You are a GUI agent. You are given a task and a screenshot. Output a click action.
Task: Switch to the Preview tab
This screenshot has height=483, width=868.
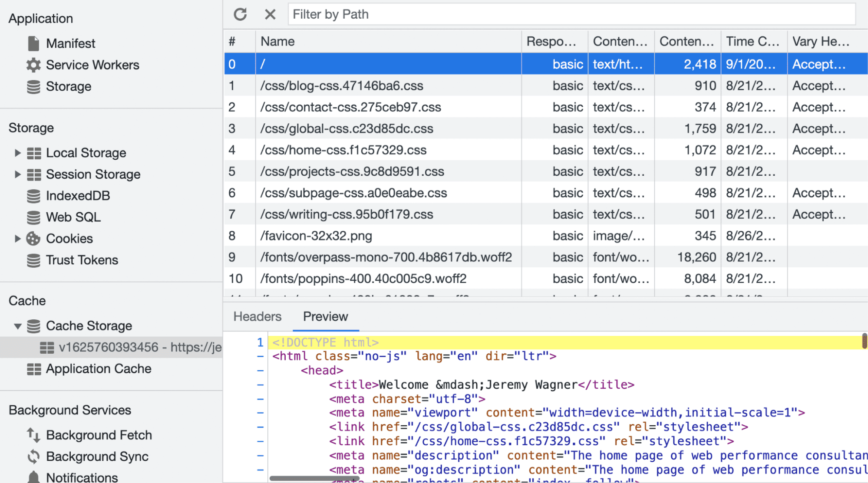point(326,316)
